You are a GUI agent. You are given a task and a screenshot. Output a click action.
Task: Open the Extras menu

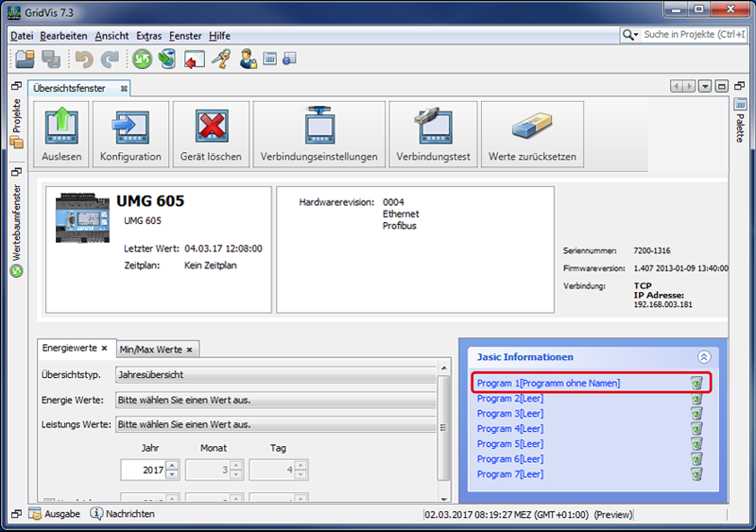coord(149,36)
